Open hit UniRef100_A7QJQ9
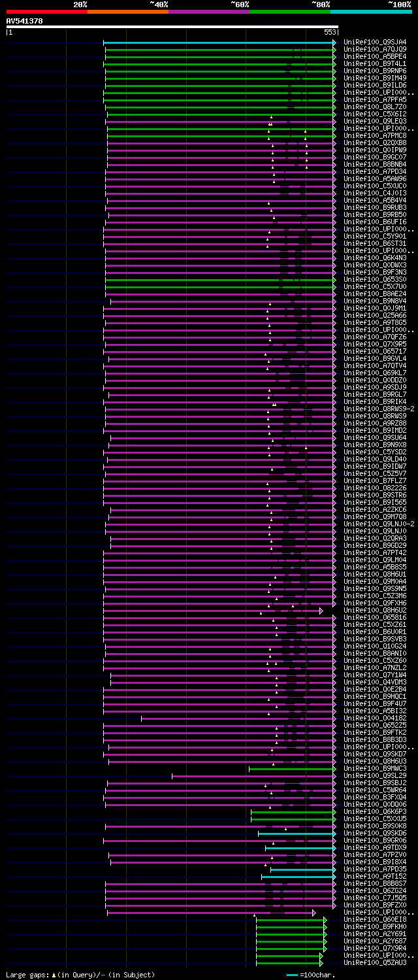Viewport: 418px width, 980px height. coord(375,49)
